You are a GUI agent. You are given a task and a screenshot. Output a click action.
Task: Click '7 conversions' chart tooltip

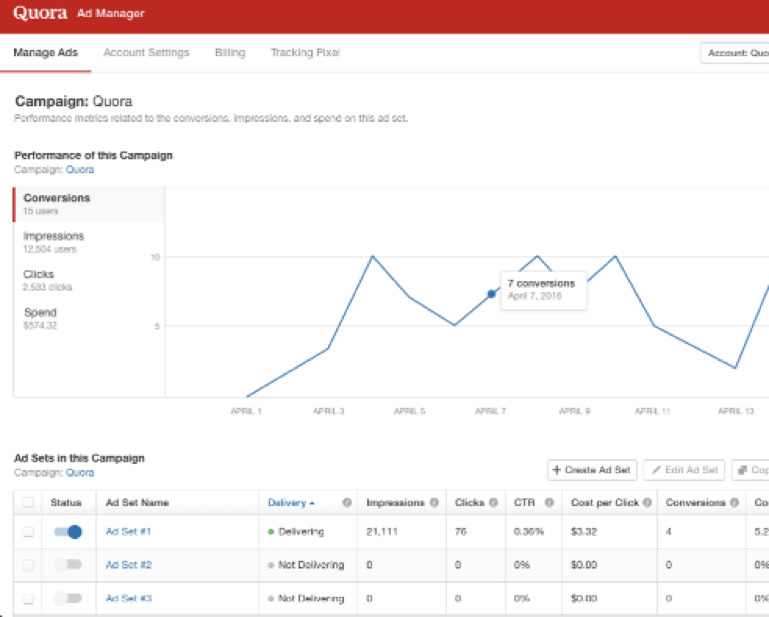pos(543,290)
